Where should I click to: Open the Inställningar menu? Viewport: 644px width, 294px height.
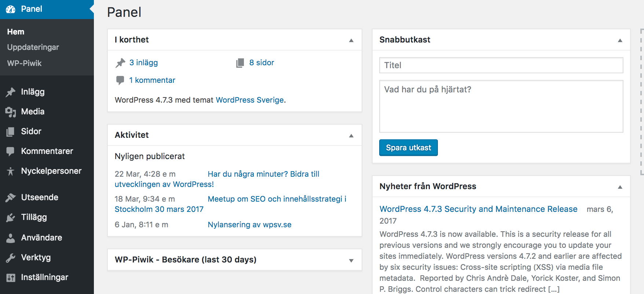pyautogui.click(x=47, y=278)
